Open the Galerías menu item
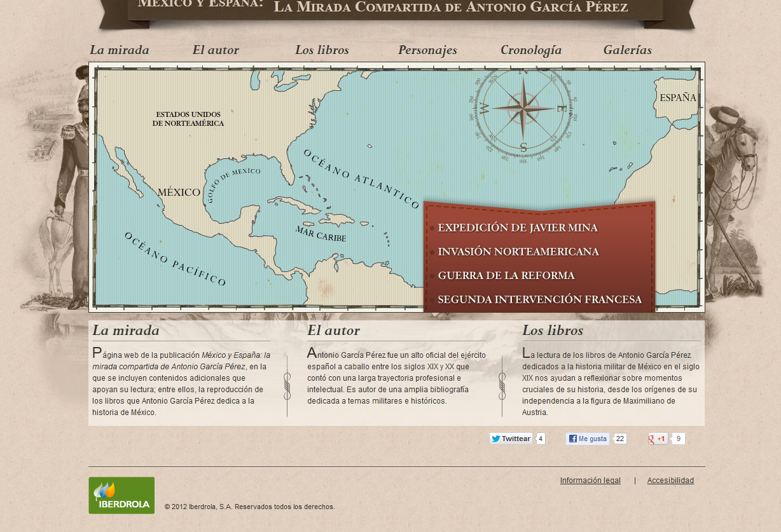Viewport: 781px width, 532px height. [627, 50]
